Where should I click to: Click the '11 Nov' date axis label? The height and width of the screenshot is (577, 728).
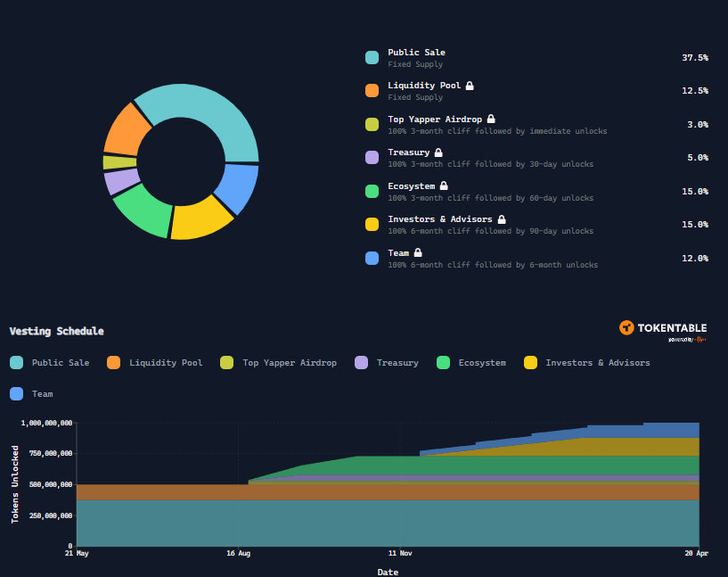(x=400, y=553)
